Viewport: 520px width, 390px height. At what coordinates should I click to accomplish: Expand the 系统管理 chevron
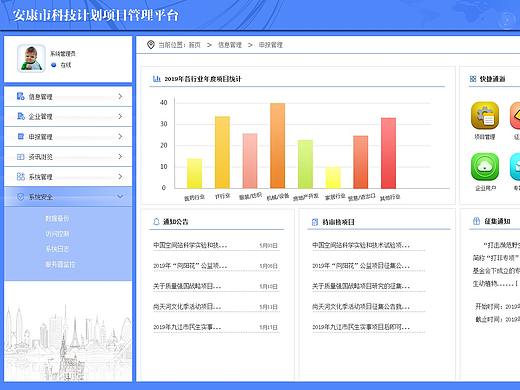120,176
